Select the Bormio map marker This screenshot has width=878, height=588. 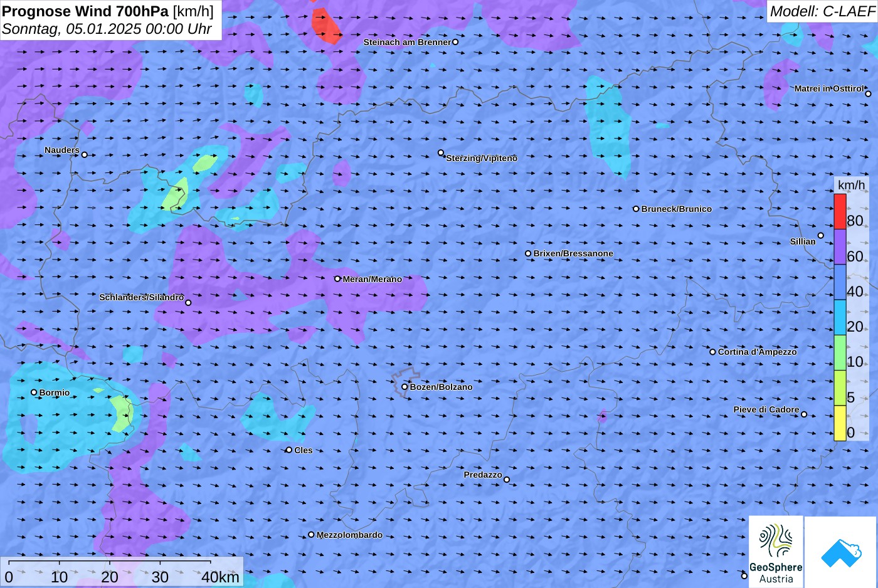(x=34, y=392)
